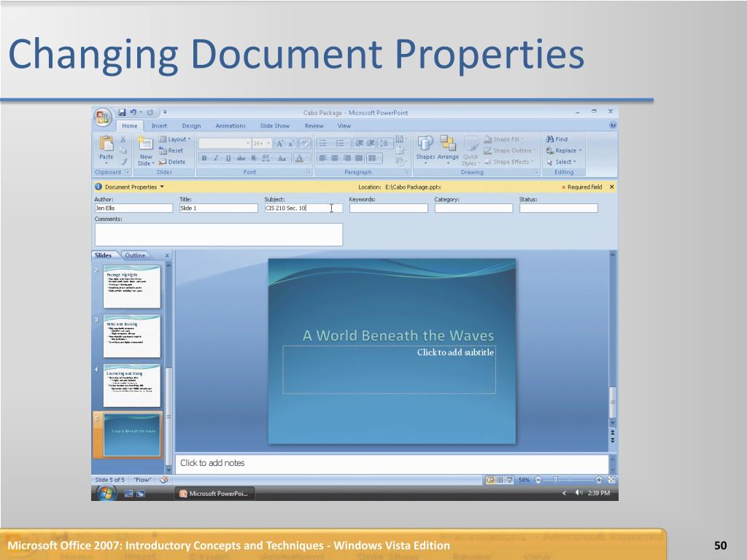Open the Replace dropdown
Image resolution: width=747 pixels, height=560 pixels.
click(564, 150)
